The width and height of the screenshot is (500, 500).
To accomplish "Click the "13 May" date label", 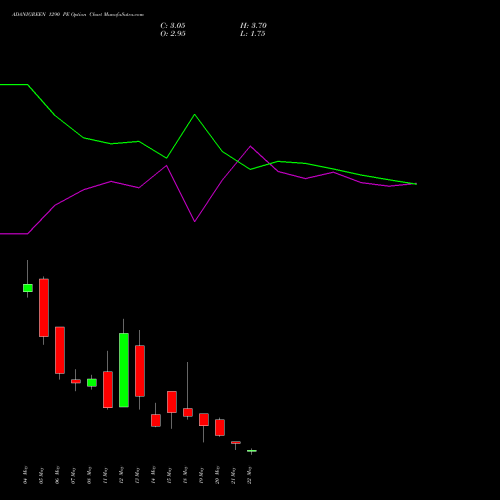I will [x=138, y=475].
